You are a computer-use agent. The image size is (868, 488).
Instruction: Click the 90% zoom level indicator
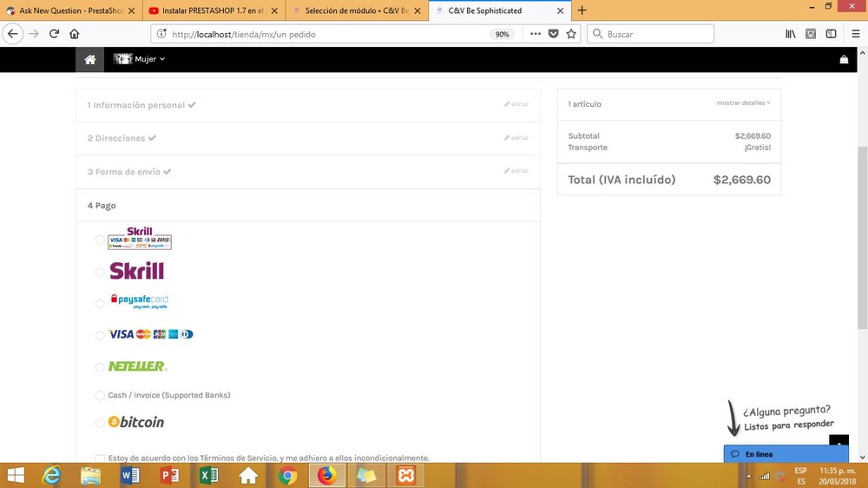pos(502,35)
